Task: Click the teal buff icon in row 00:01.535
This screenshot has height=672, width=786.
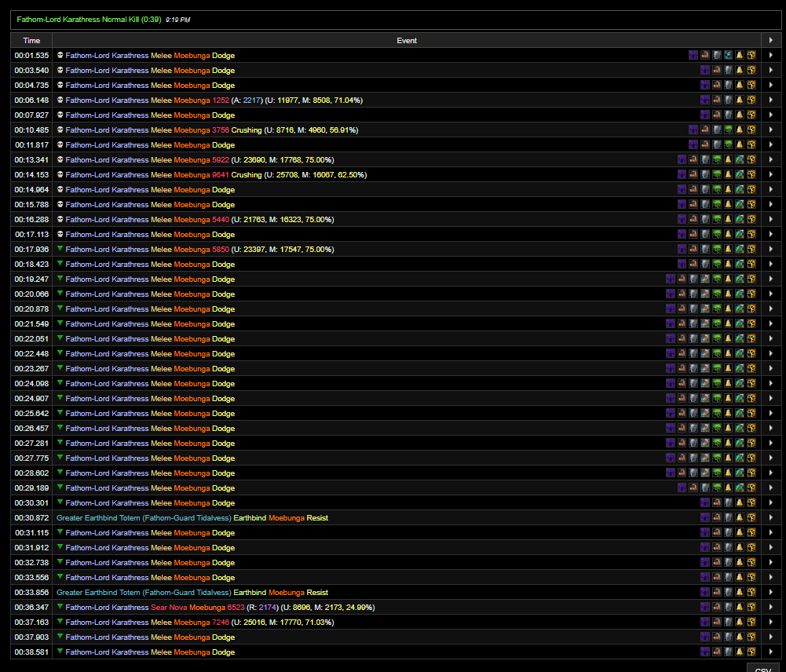Action: click(728, 55)
